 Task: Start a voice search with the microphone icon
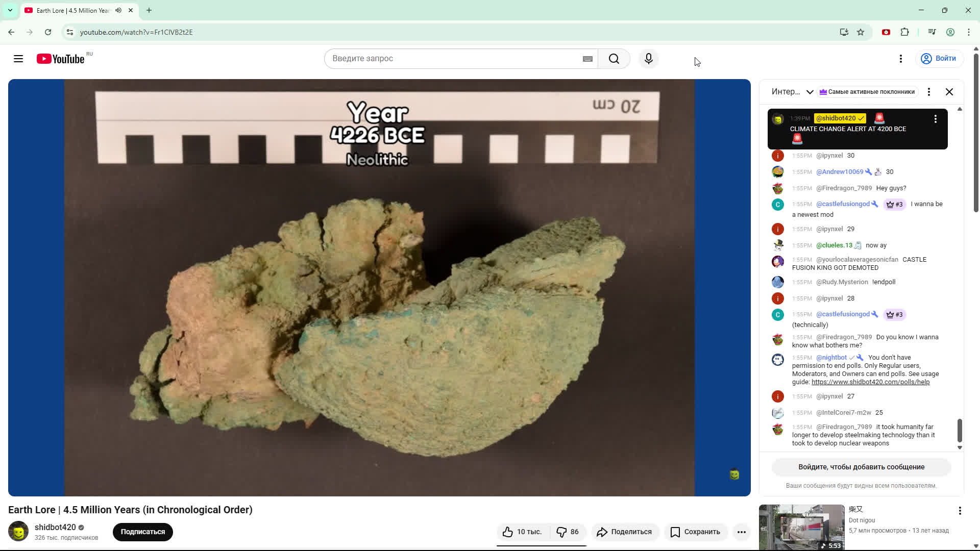648,58
